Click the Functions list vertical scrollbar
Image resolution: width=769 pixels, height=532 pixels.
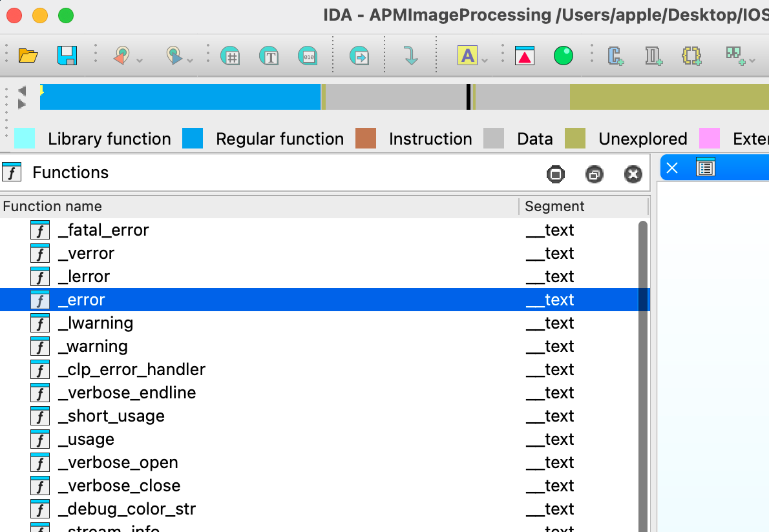click(642, 376)
